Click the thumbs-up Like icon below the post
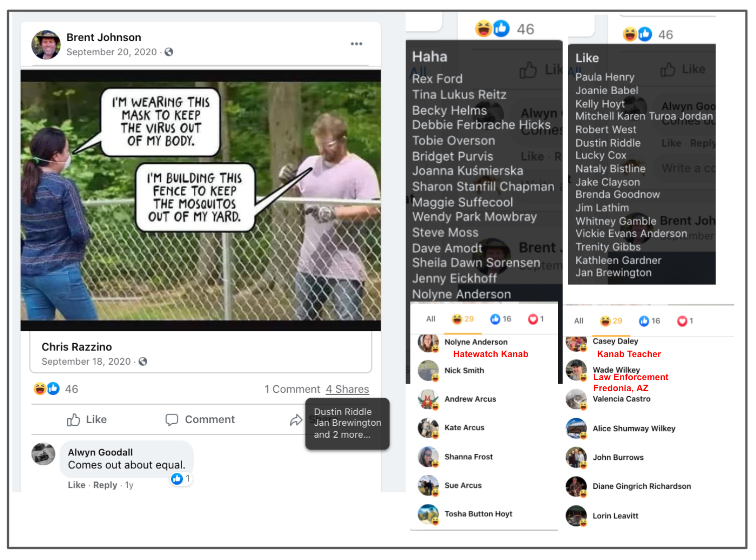This screenshot has width=756, height=560. [74, 420]
